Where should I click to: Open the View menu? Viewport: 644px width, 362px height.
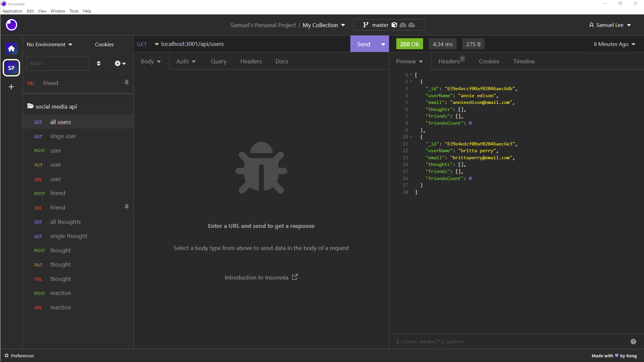click(42, 11)
